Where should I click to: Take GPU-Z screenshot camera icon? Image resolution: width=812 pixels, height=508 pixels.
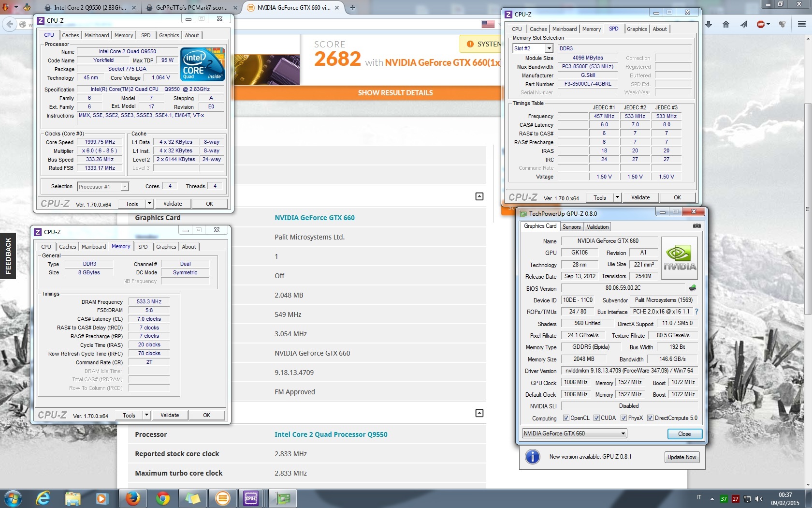[x=696, y=226]
